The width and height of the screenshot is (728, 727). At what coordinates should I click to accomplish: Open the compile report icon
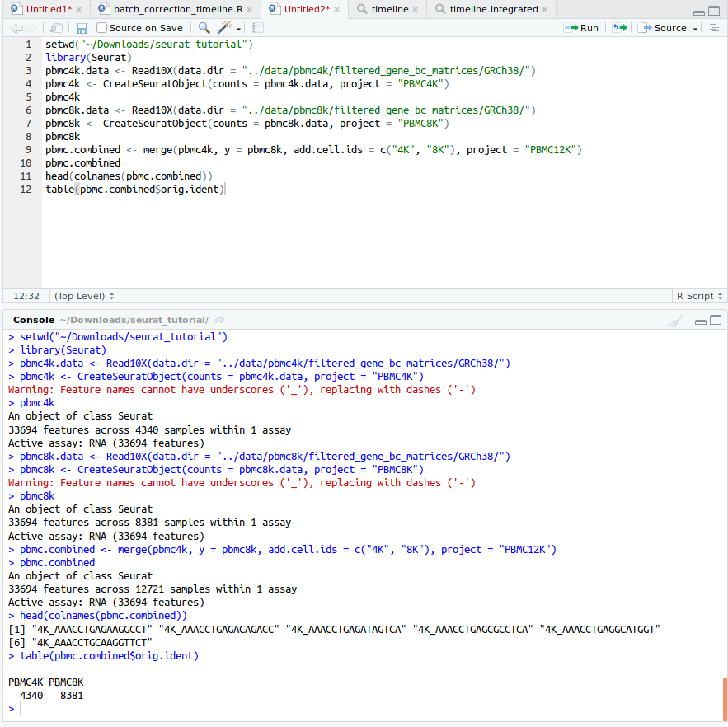pyautogui.click(x=256, y=27)
